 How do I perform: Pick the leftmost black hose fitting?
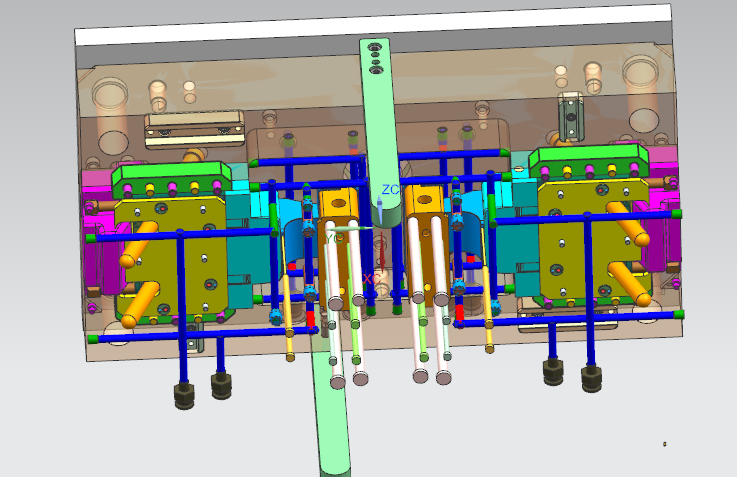(184, 395)
